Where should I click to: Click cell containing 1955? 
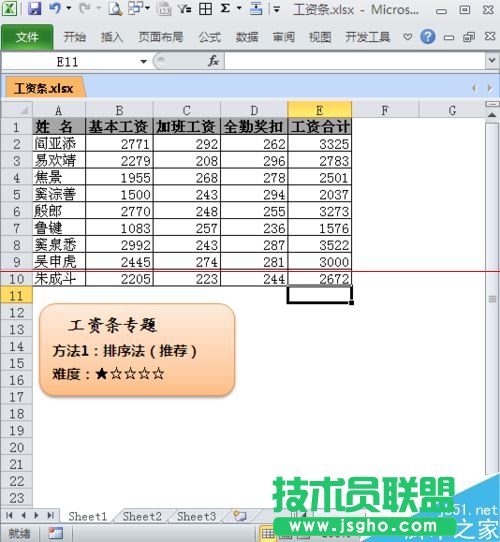point(119,177)
